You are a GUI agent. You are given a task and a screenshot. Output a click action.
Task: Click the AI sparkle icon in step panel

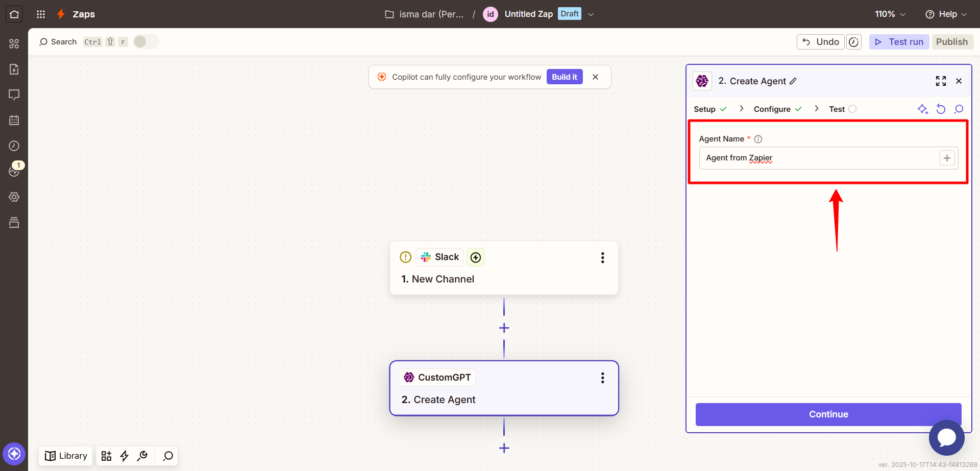(922, 109)
